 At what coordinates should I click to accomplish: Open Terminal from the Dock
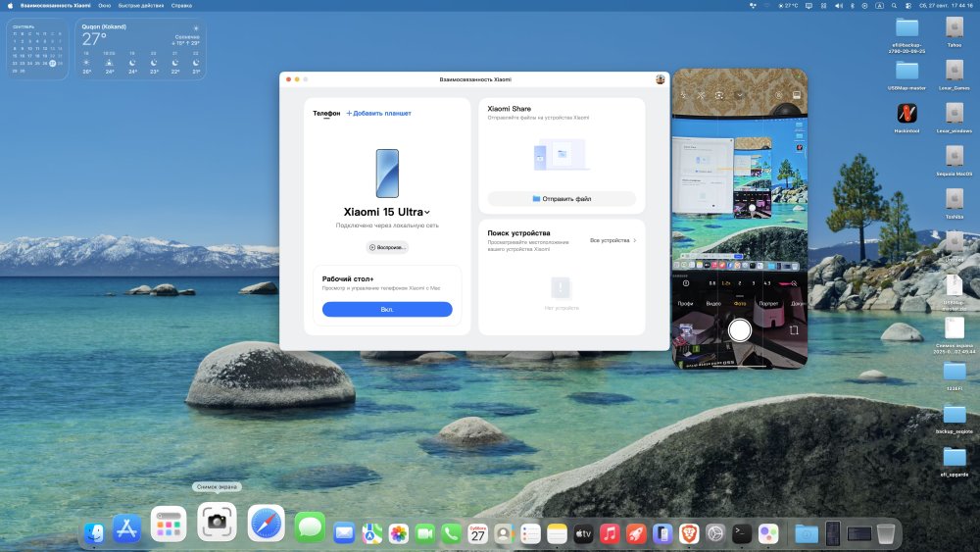click(742, 533)
